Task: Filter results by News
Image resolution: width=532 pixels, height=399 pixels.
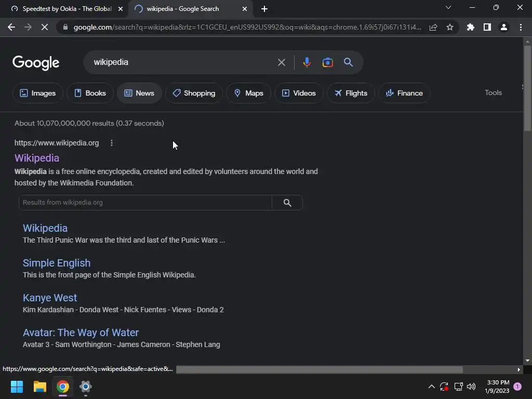Action: pyautogui.click(x=139, y=93)
